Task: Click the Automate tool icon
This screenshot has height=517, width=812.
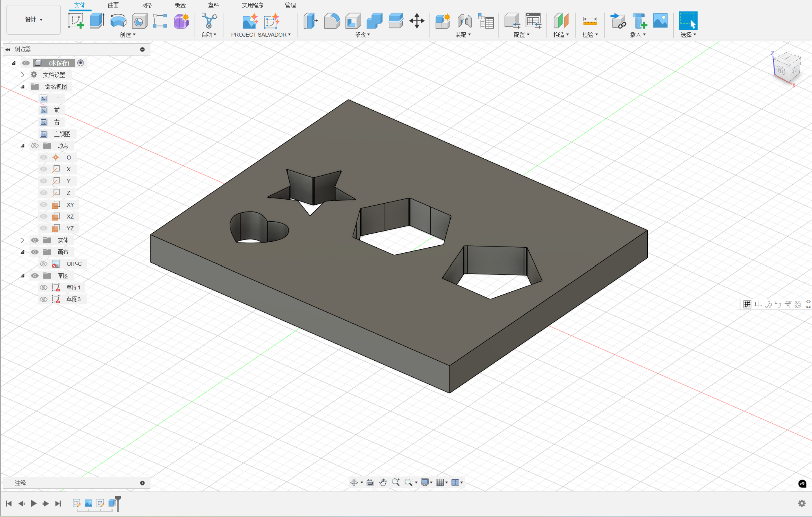Action: (209, 20)
